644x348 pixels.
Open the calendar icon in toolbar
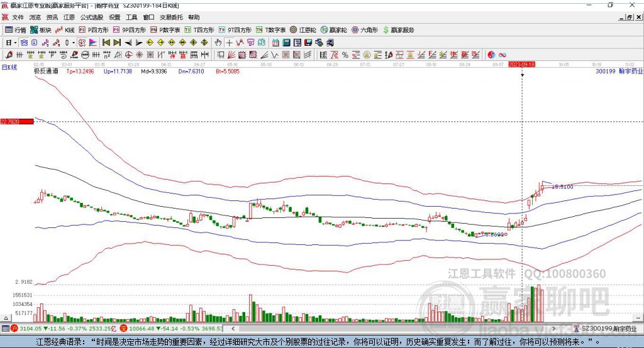click(x=275, y=43)
